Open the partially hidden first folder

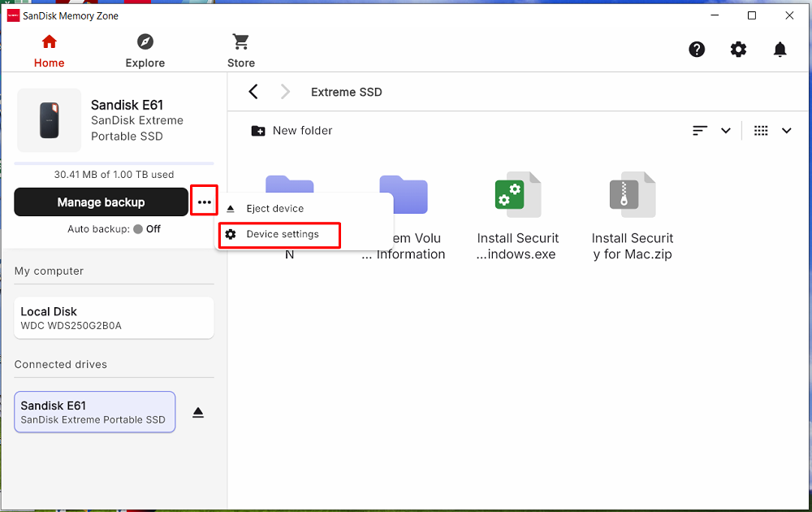click(290, 184)
